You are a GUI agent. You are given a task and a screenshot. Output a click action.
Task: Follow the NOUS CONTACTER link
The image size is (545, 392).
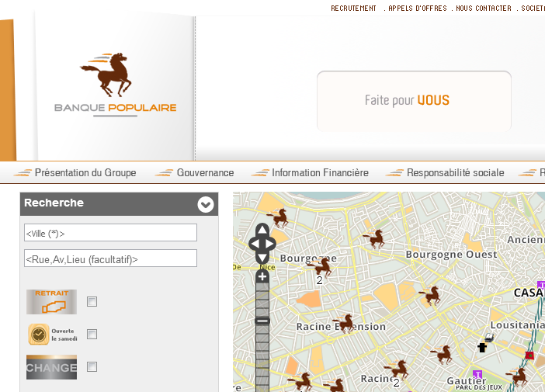coord(484,9)
